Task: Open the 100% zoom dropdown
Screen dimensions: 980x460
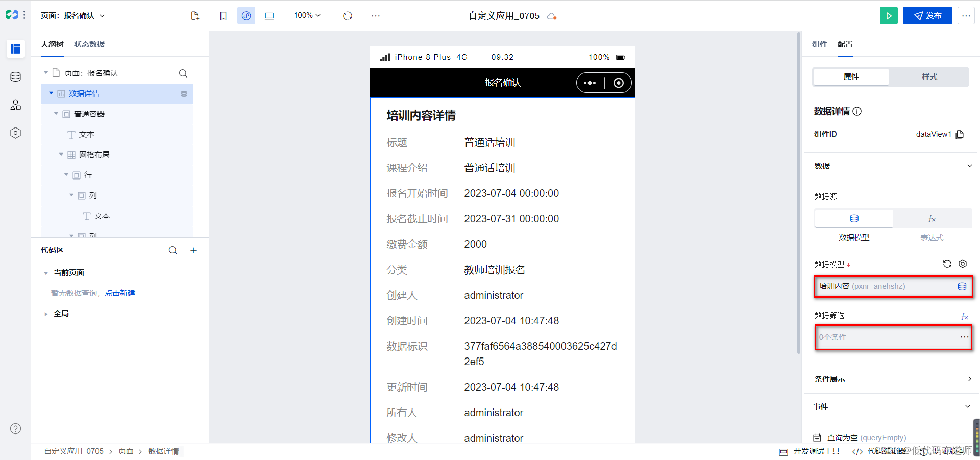Action: point(307,16)
